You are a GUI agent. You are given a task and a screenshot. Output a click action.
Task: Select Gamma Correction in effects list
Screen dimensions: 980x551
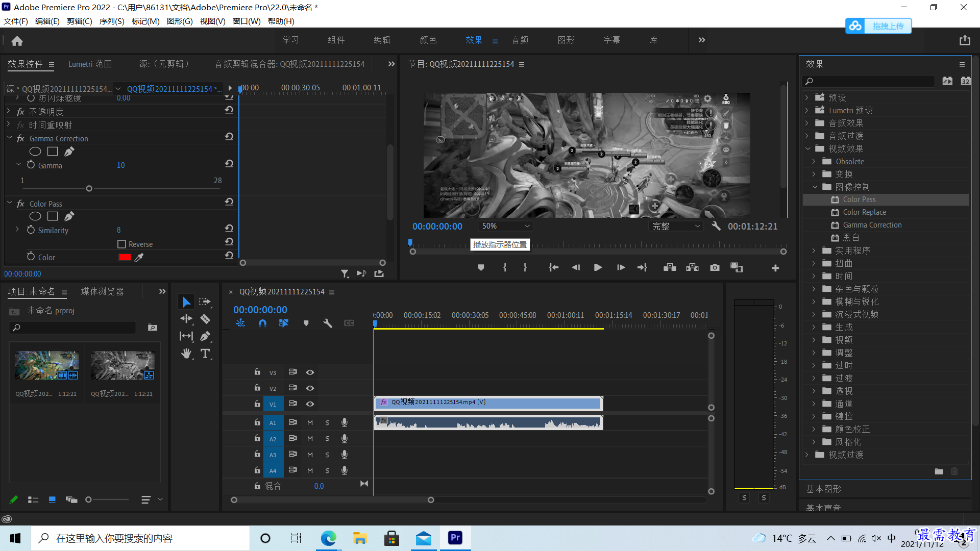click(x=872, y=225)
